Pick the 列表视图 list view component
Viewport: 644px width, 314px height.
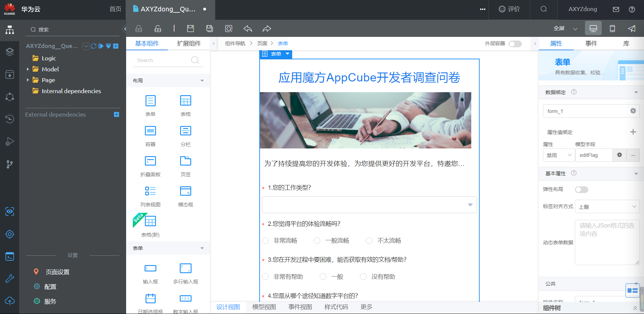point(150,196)
